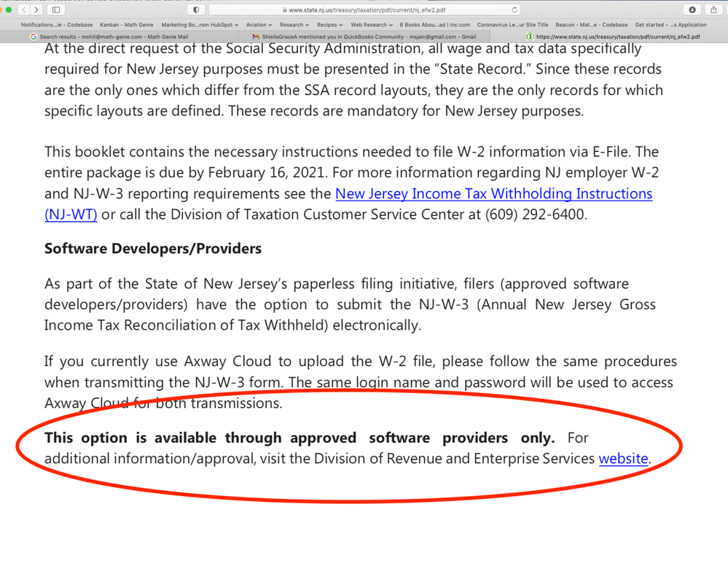
Task: Click the (NJ-WT) link text
Action: [71, 214]
